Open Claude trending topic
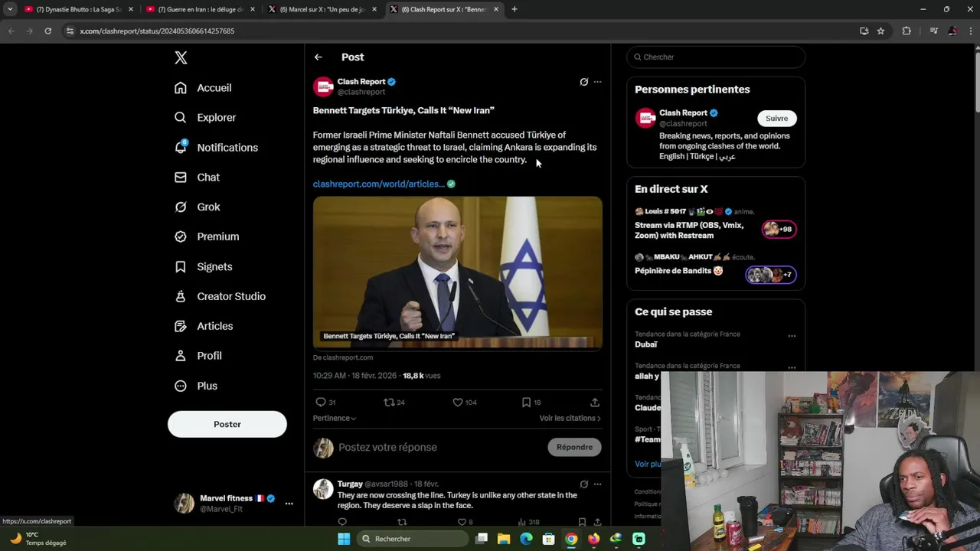This screenshot has width=980, height=551. pyautogui.click(x=647, y=409)
